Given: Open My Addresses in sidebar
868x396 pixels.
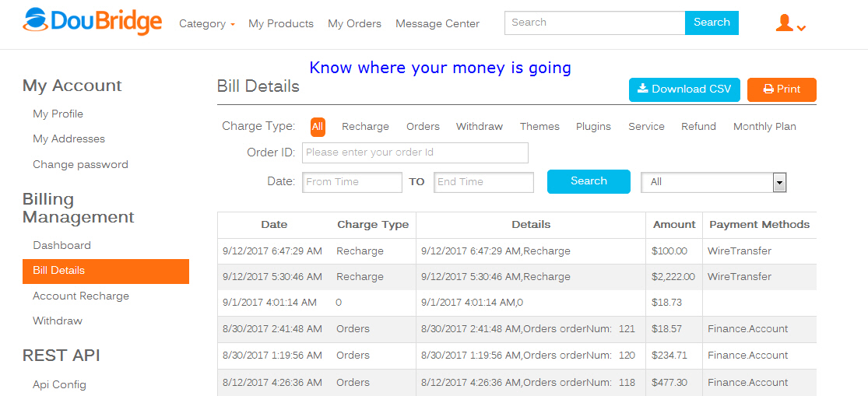Looking at the screenshot, I should pyautogui.click(x=69, y=138).
